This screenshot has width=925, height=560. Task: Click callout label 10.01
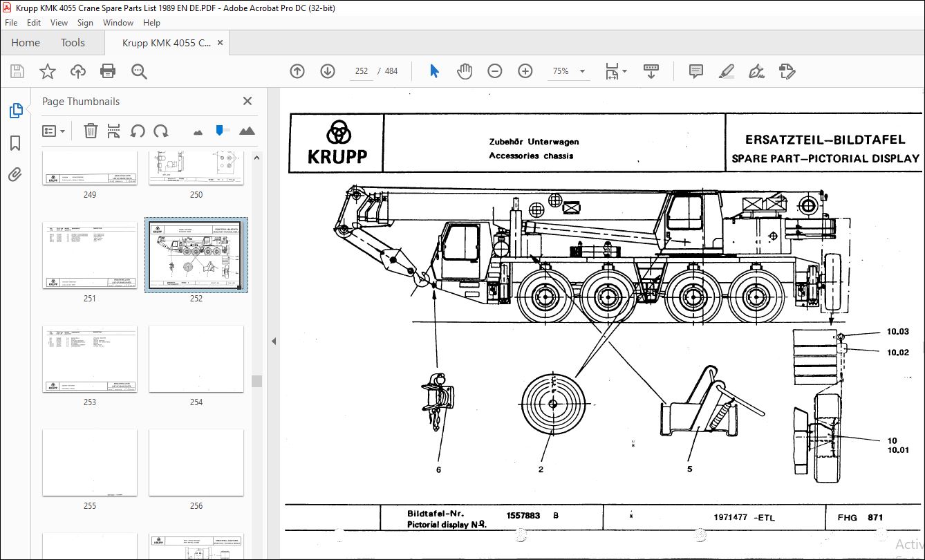[x=898, y=450]
